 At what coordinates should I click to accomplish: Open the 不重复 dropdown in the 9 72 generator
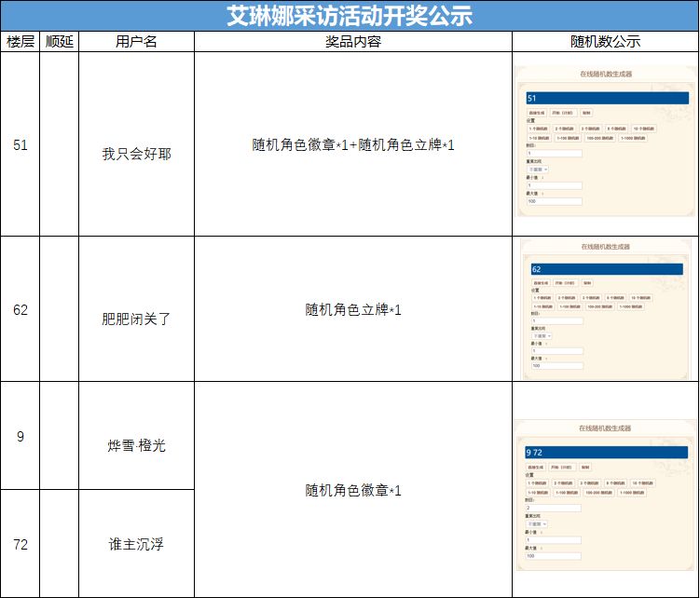pyautogui.click(x=537, y=523)
